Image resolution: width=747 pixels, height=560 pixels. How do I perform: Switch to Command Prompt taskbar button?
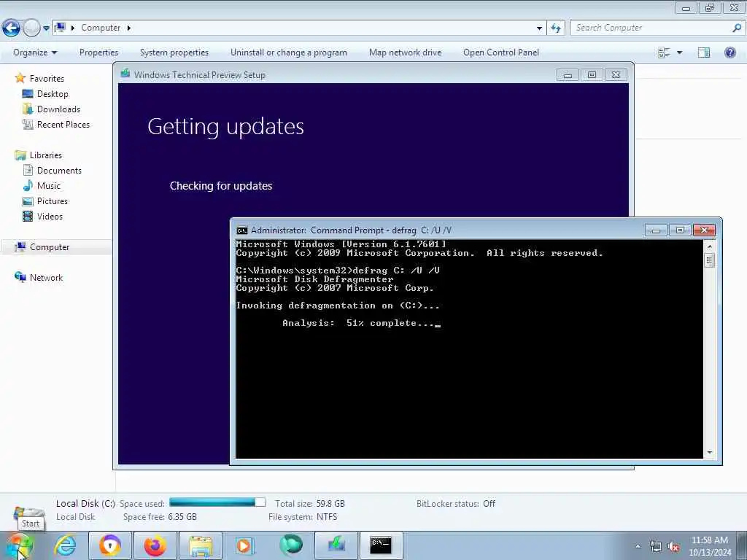pos(381,545)
